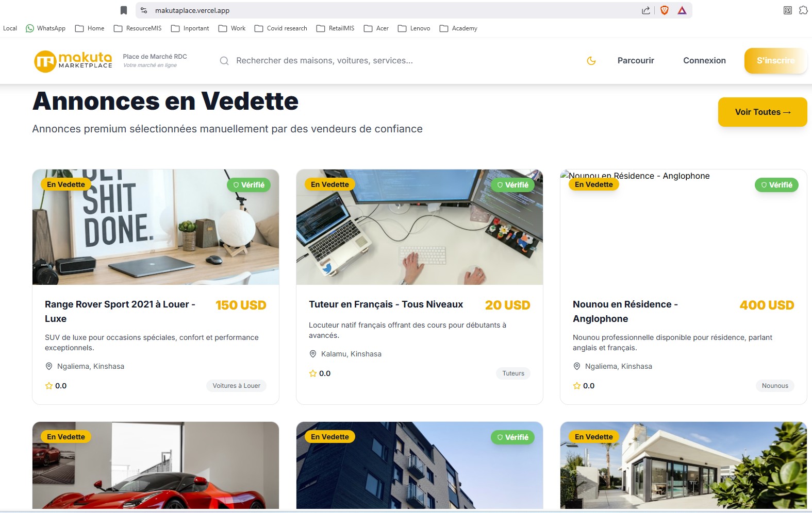Click the Makuta Marketplace logo
The height and width of the screenshot is (513, 812).
(73, 61)
